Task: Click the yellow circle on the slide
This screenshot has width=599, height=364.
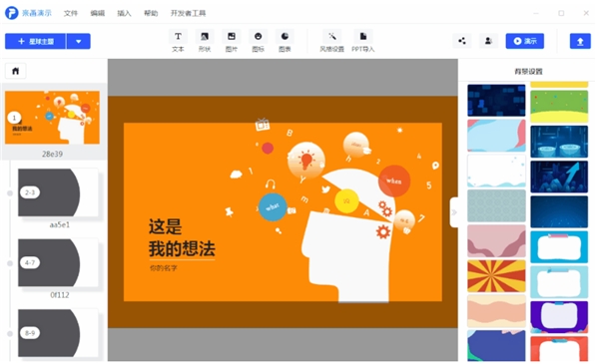Action: (x=346, y=200)
